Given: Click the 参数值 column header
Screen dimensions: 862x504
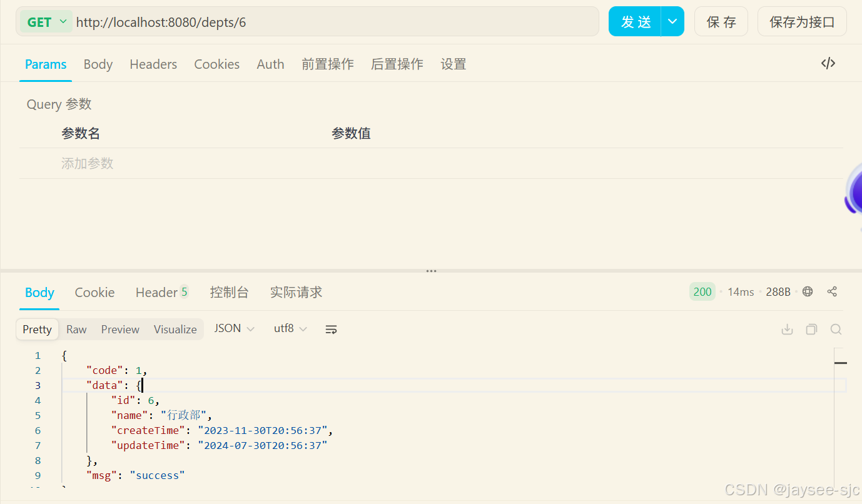Looking at the screenshot, I should point(351,133).
